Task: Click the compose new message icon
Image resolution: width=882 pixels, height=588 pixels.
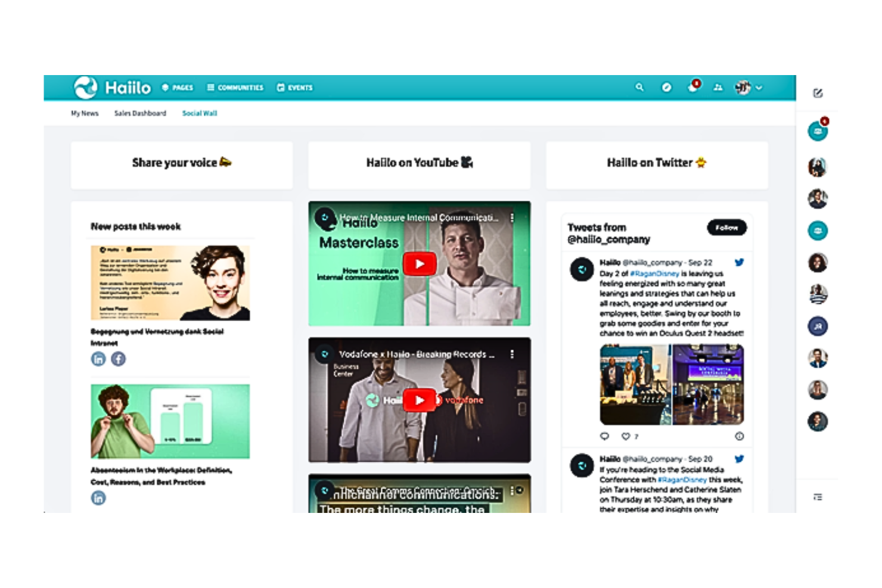Action: 818,93
